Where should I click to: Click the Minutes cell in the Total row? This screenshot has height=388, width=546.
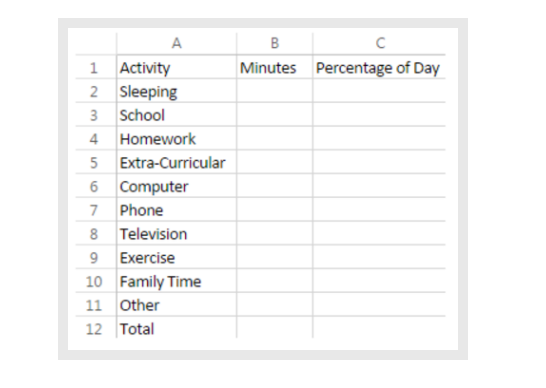point(275,328)
